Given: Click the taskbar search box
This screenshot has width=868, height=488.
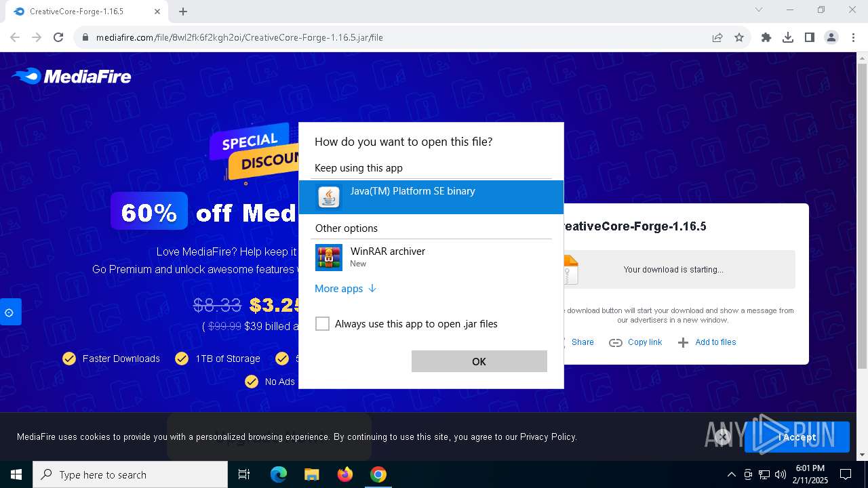Looking at the screenshot, I should point(130,474).
